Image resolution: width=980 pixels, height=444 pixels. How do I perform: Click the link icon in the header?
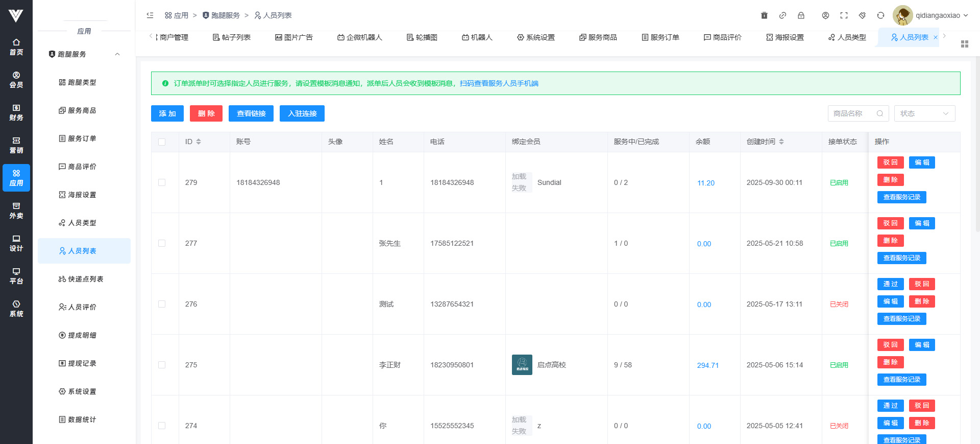click(782, 15)
